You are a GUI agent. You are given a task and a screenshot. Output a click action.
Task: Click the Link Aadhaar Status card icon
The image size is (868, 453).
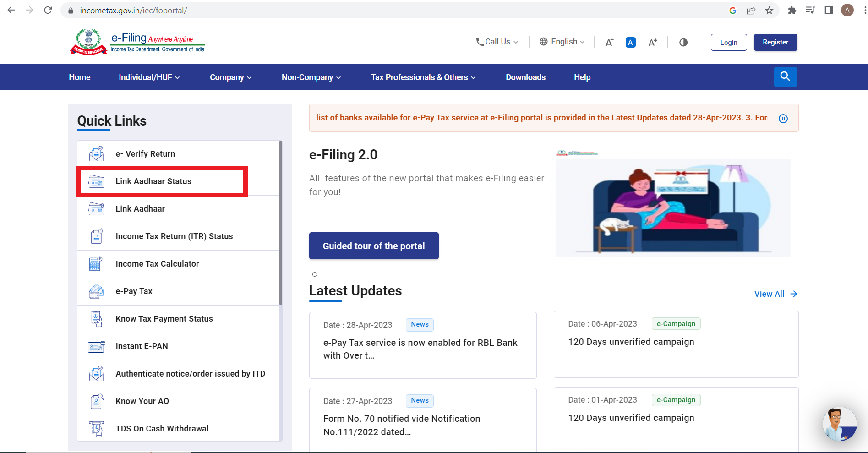click(96, 181)
